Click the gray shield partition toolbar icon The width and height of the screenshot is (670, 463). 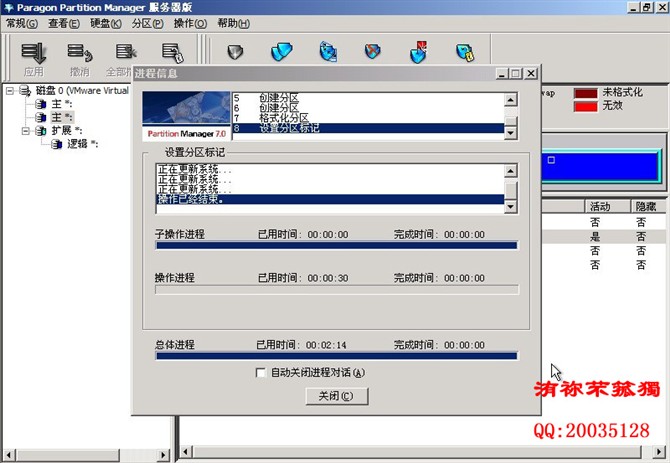point(235,52)
